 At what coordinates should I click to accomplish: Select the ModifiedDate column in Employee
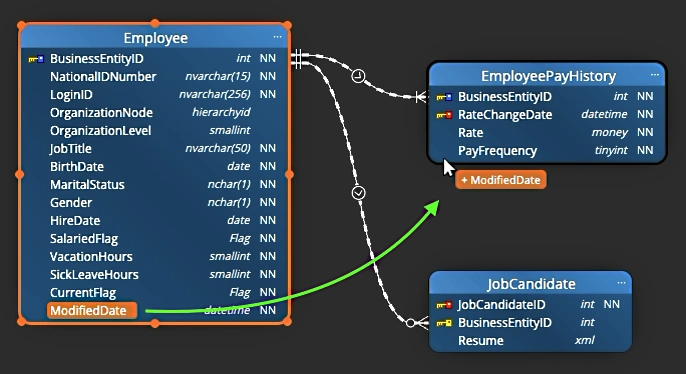pos(92,311)
